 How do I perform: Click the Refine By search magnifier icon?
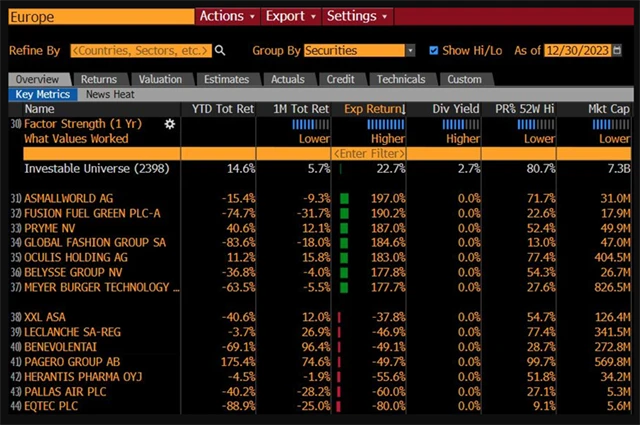tap(220, 50)
